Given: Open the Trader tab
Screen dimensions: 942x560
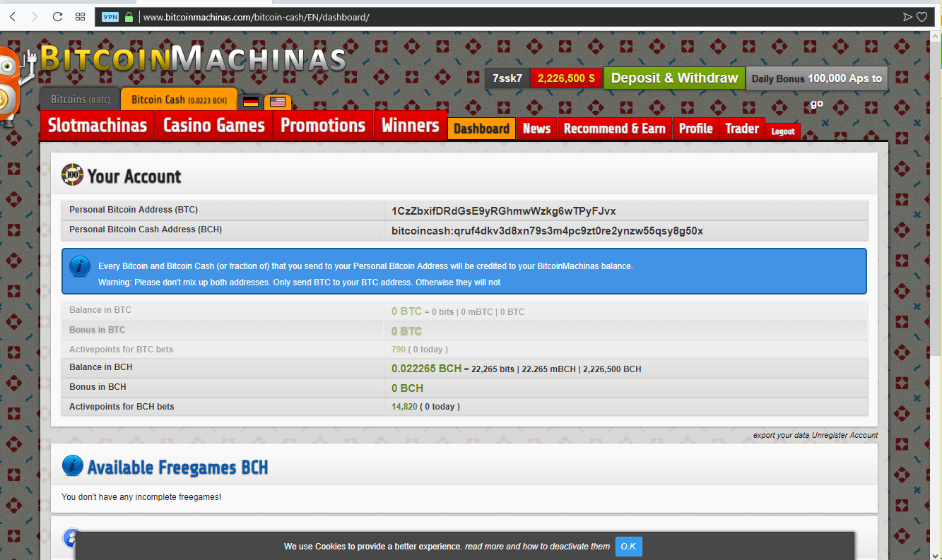Looking at the screenshot, I should (742, 129).
